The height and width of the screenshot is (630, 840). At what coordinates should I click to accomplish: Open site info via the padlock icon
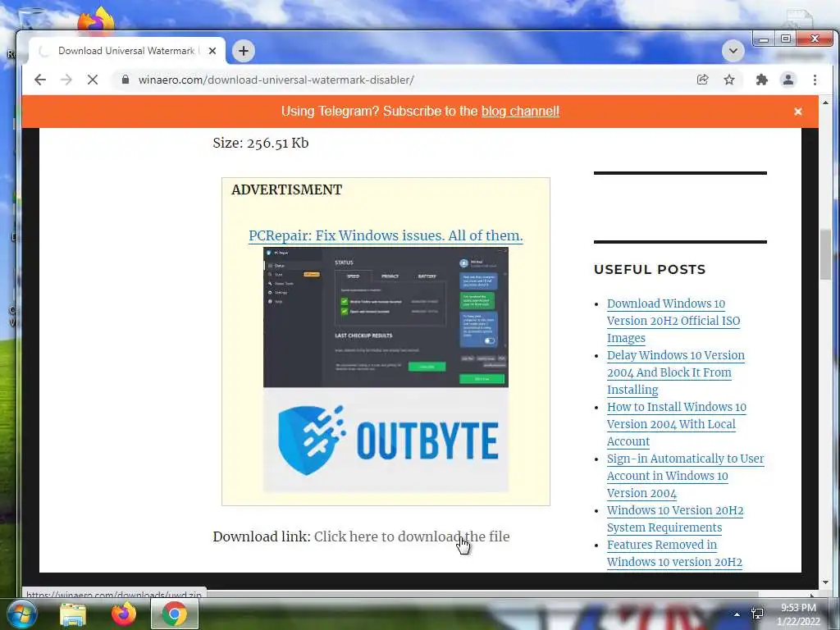pos(126,80)
